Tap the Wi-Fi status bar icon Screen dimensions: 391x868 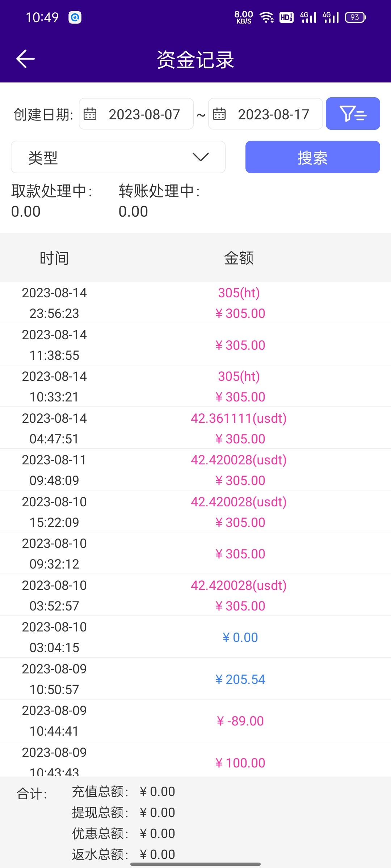(x=267, y=17)
